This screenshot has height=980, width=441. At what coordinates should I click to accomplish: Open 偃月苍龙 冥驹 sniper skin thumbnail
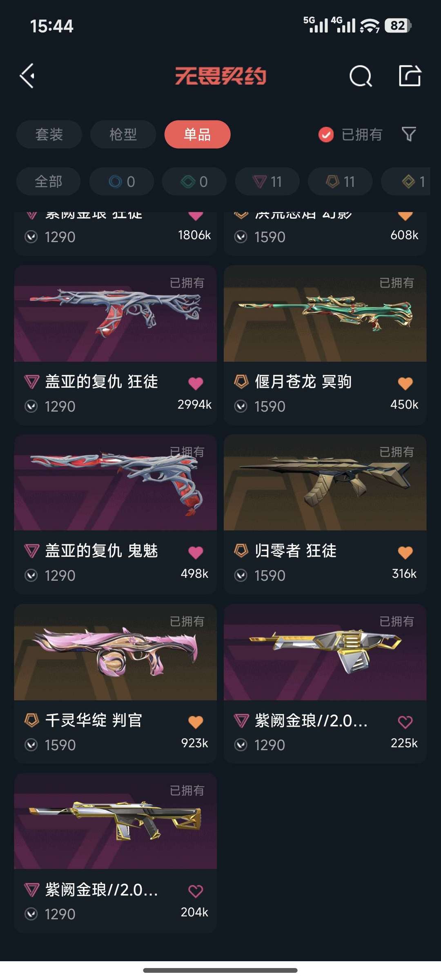click(325, 313)
